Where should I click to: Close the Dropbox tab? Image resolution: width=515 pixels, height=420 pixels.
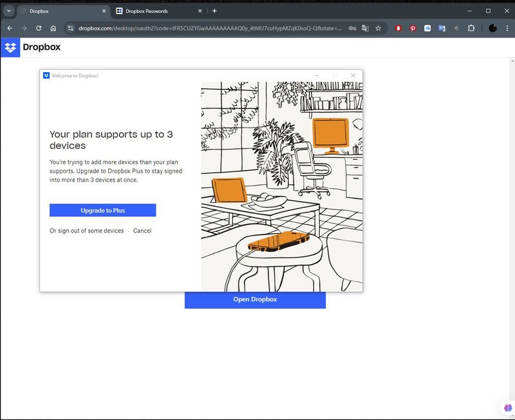tap(104, 11)
